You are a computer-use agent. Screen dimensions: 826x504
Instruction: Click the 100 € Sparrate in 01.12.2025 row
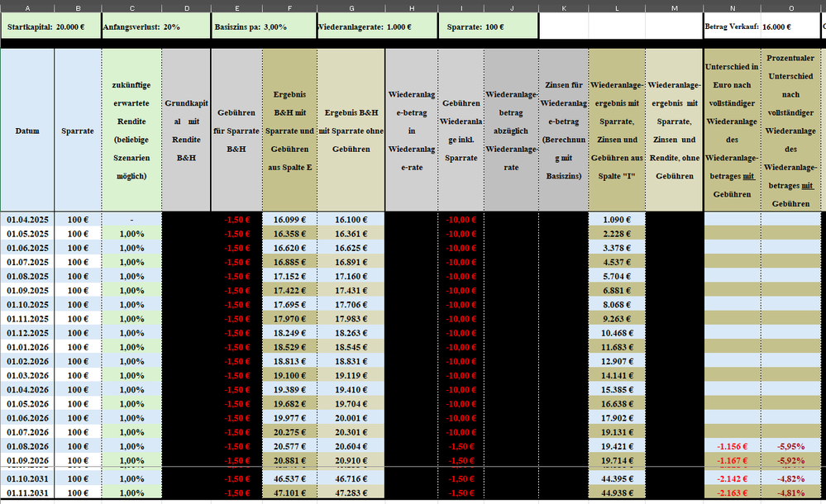point(78,333)
